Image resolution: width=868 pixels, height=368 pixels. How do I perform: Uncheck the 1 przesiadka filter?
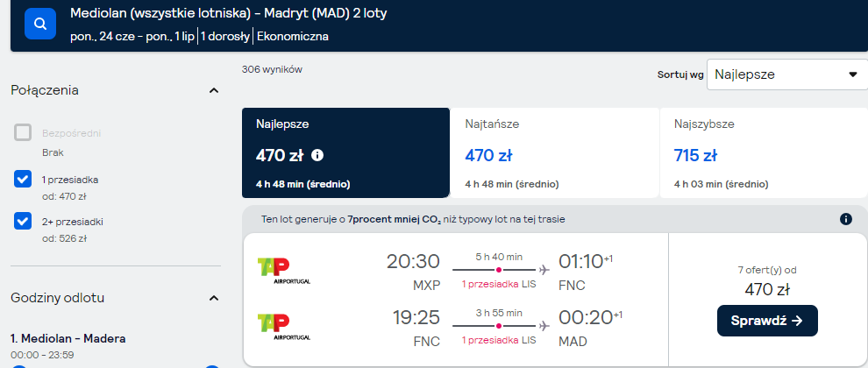[23, 180]
